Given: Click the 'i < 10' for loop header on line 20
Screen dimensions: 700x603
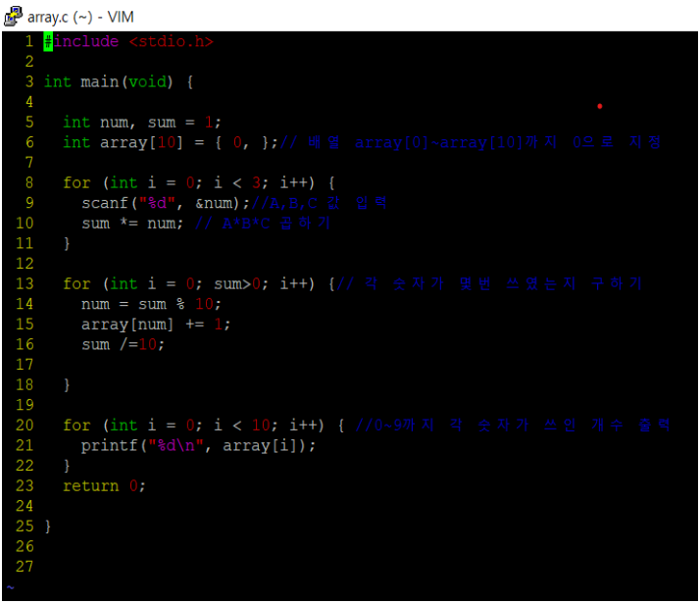Looking at the screenshot, I should [x=204, y=425].
